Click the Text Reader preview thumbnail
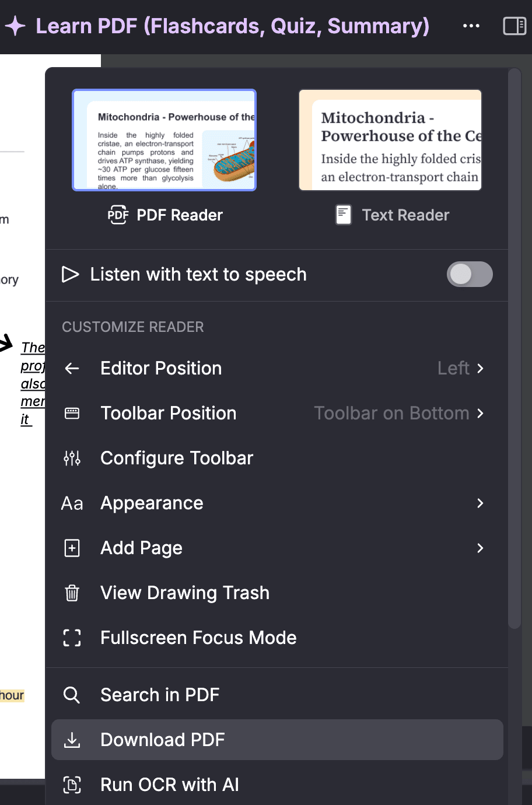The width and height of the screenshot is (532, 805). coord(390,140)
